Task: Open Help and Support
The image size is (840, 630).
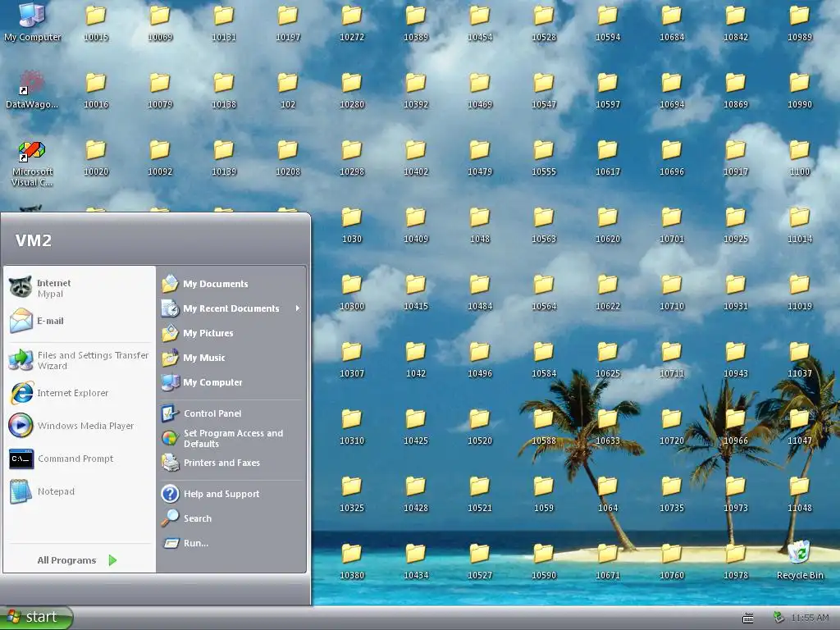Action: pyautogui.click(x=231, y=493)
